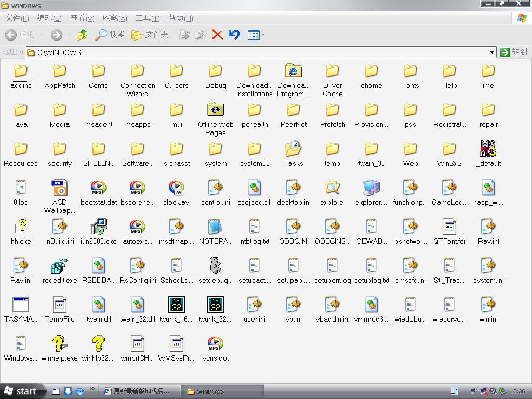Click the blue Undo arrow icon

point(234,35)
